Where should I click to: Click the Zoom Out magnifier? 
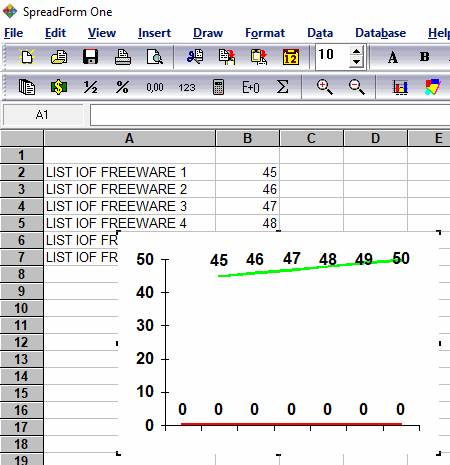[357, 87]
